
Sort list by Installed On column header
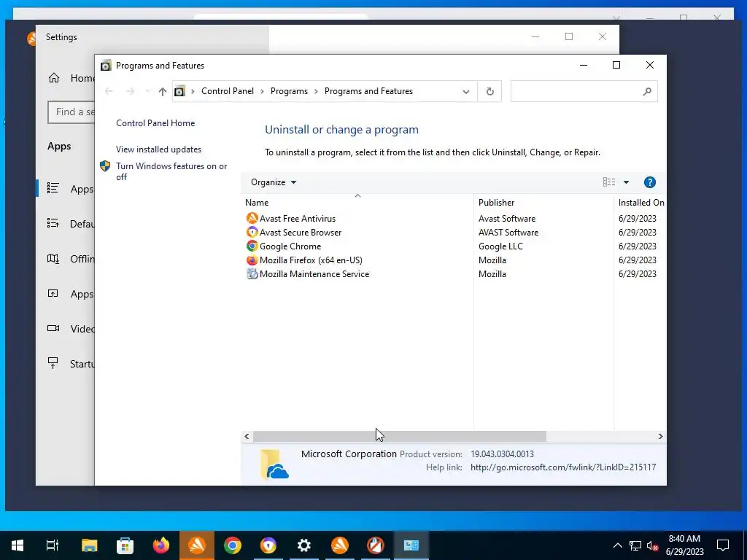coord(640,203)
